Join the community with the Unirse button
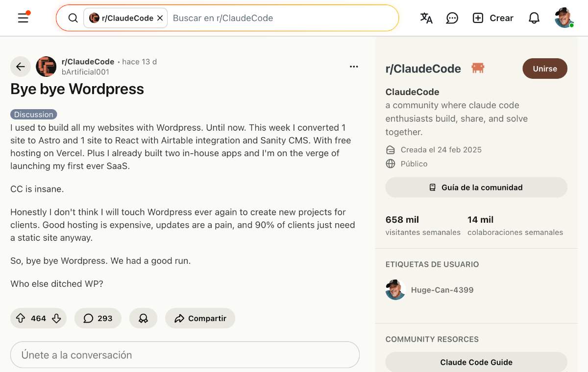The height and width of the screenshot is (372, 588). 545,69
